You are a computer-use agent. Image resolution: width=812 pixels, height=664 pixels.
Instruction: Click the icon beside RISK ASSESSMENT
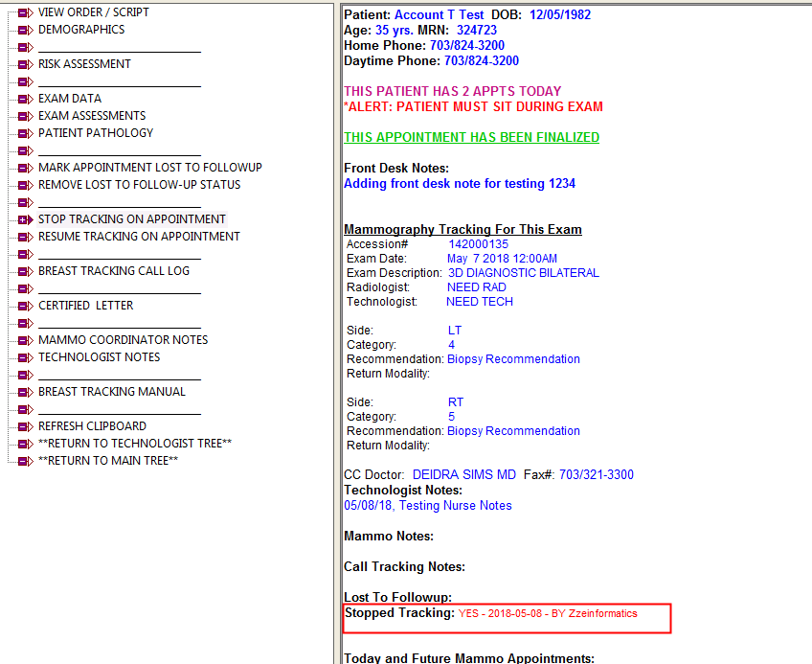pyautogui.click(x=25, y=64)
